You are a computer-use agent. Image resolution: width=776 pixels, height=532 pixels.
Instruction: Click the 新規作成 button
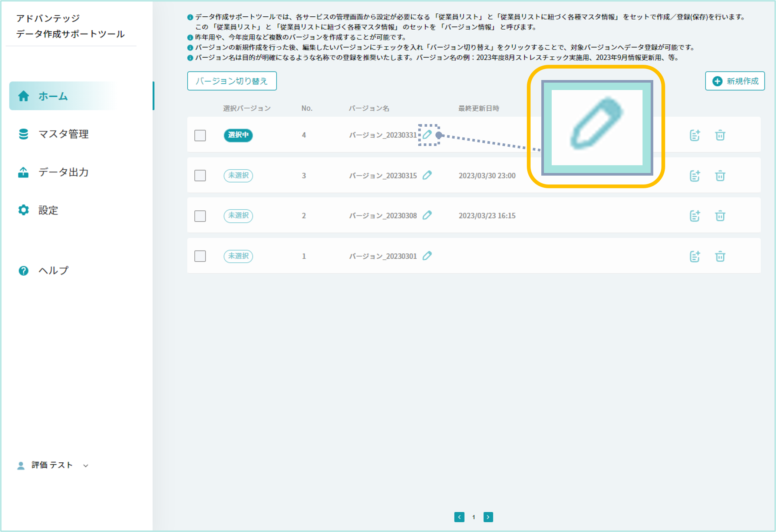[735, 81]
